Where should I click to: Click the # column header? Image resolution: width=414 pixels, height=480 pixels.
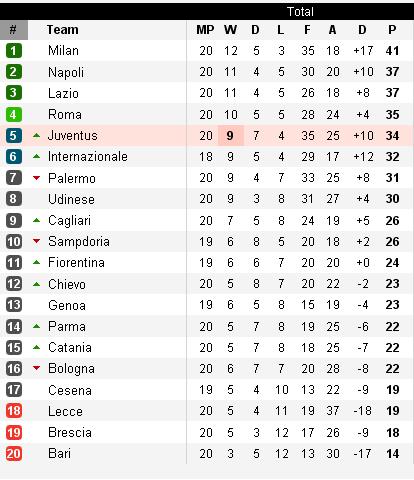[x=14, y=30]
